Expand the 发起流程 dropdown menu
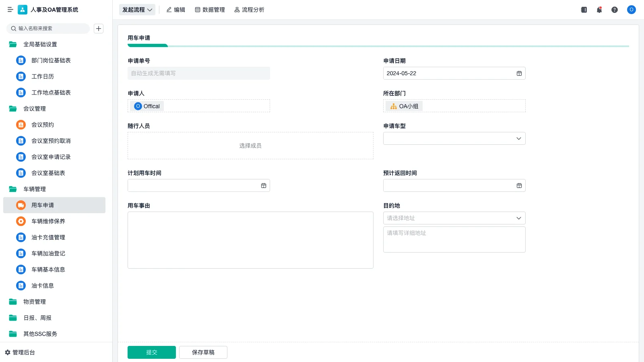 click(137, 10)
